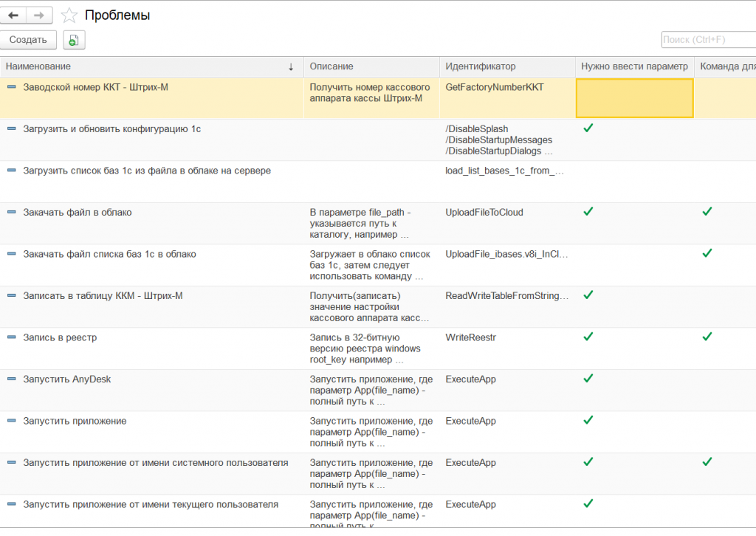756x536 pixels.
Task: Click the Команда для column header
Action: [726, 66]
